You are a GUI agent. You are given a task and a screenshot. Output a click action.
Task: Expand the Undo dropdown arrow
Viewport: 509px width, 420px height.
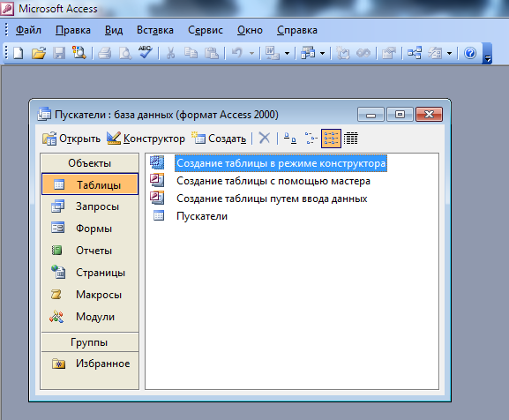[x=251, y=53]
